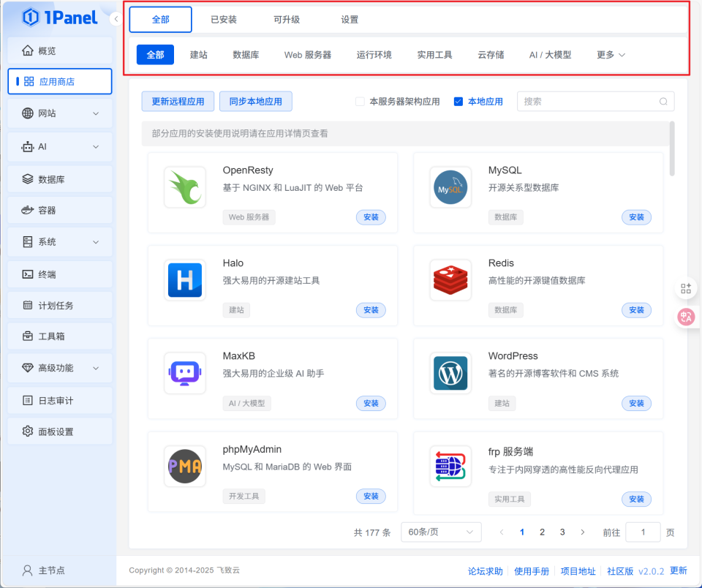Click the 前往 page number input
The height and width of the screenshot is (588, 702).
coord(643,532)
